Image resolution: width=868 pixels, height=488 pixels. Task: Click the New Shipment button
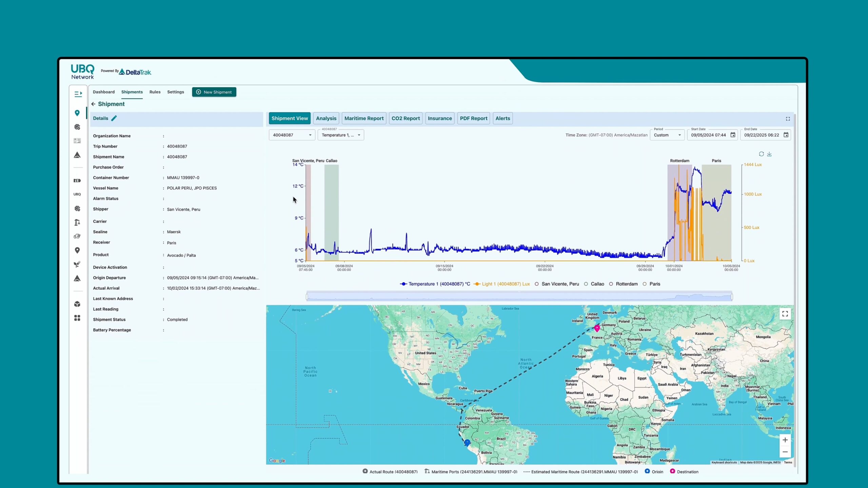pos(214,92)
